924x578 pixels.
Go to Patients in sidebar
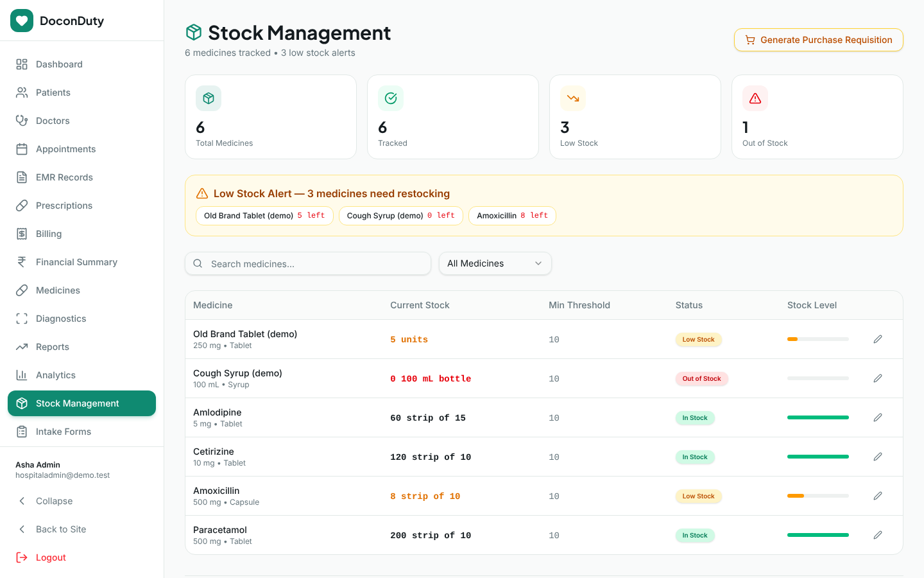pos(82,92)
